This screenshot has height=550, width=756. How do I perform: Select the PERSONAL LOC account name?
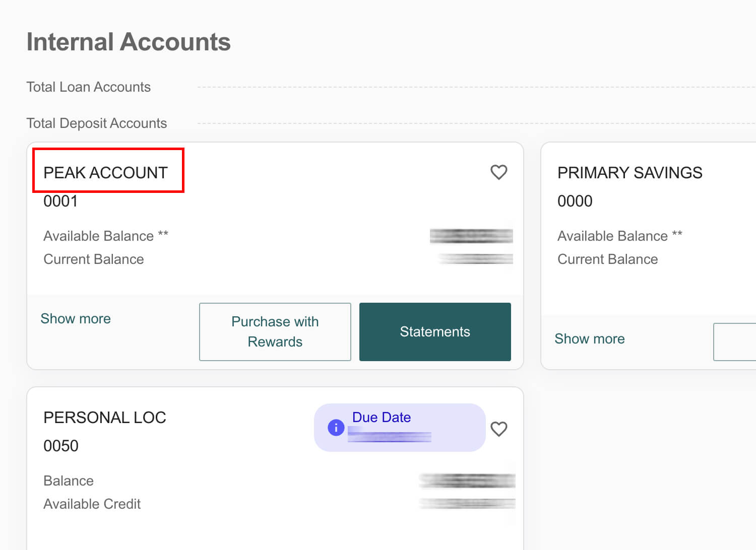105,417
